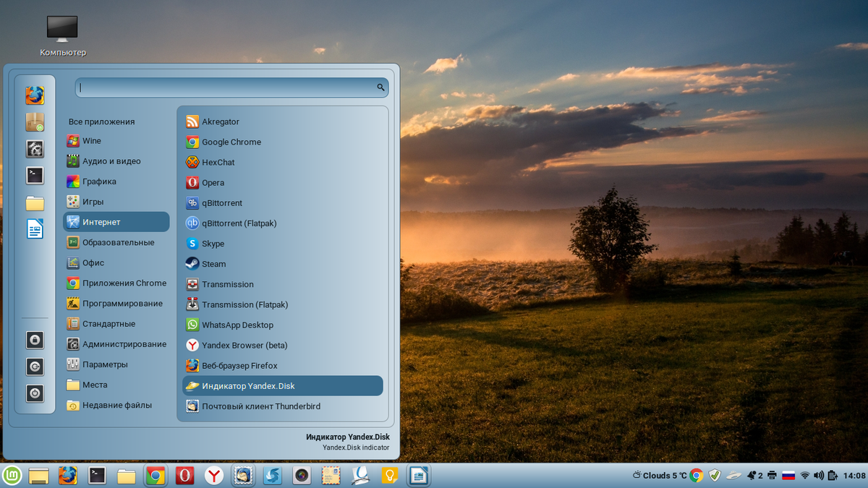The image size is (868, 488).
Task: Launch Yandex Browser (beta) from list
Action: coord(282,345)
